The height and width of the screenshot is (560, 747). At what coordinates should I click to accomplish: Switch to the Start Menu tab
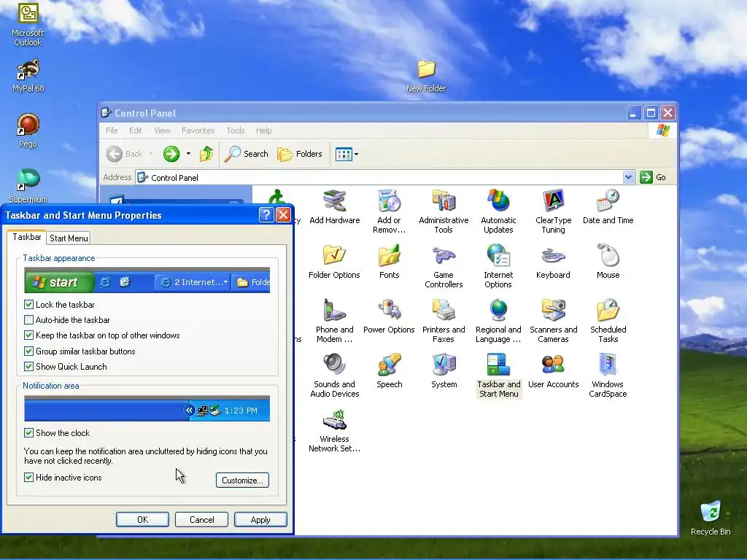69,238
